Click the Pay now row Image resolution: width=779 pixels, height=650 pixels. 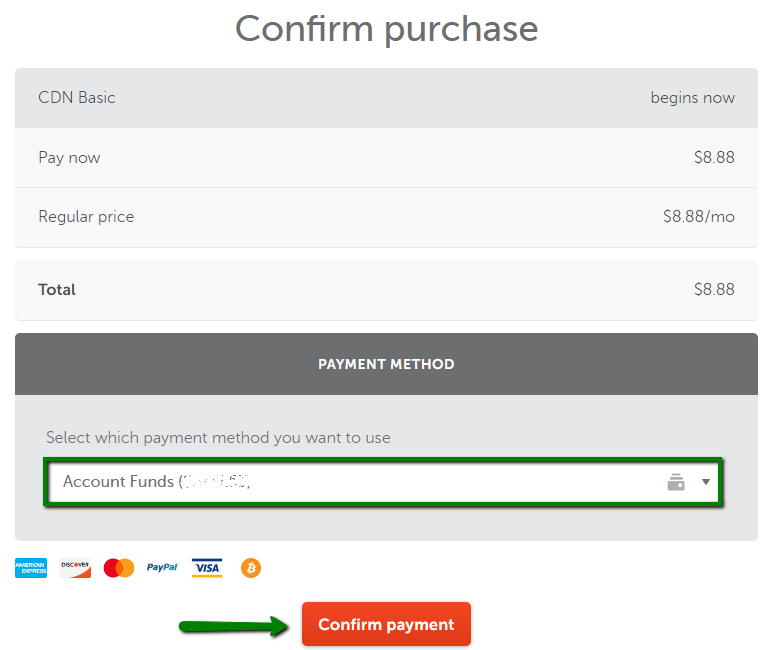(386, 158)
